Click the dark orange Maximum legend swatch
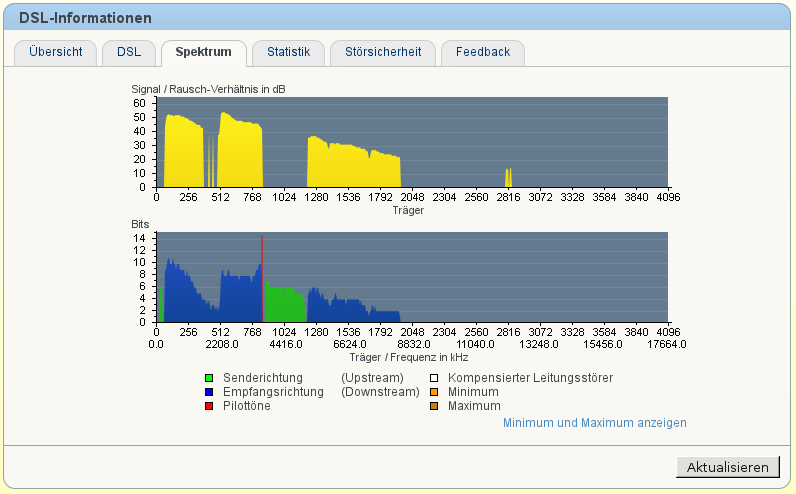 click(434, 406)
